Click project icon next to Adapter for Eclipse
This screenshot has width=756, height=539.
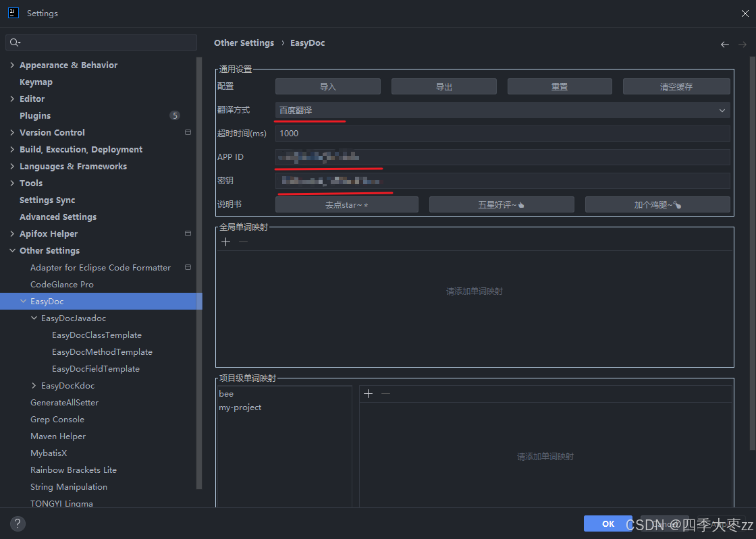click(x=188, y=267)
